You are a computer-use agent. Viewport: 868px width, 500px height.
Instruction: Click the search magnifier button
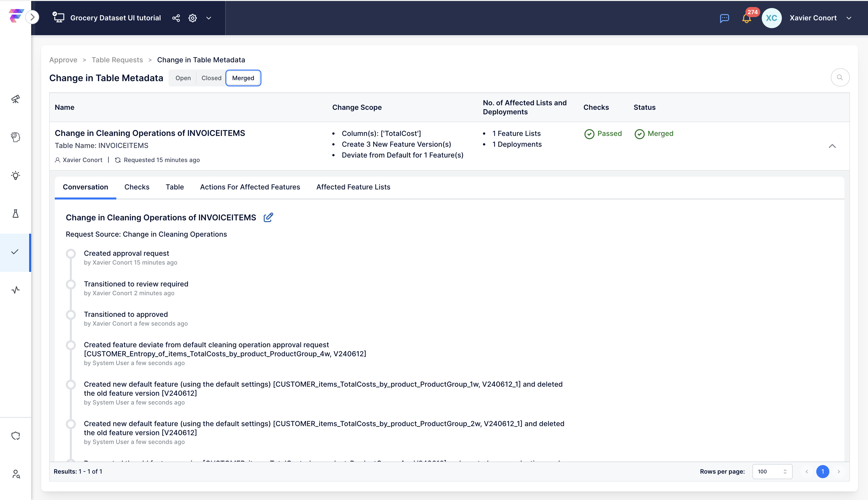click(x=840, y=78)
